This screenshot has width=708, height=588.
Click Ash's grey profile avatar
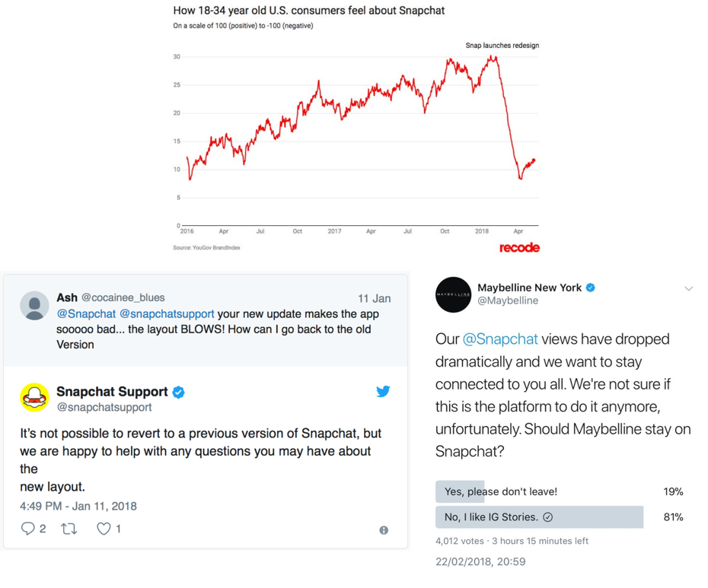(x=34, y=306)
